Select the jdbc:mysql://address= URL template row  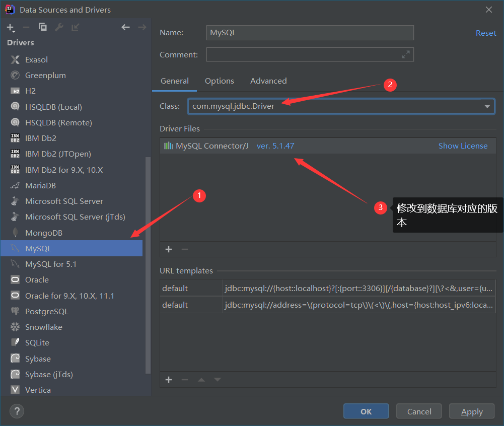point(328,305)
